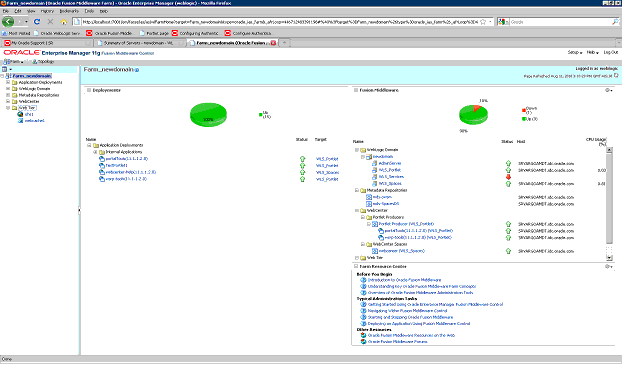
Task: Open a new browser tab
Action: [285, 43]
